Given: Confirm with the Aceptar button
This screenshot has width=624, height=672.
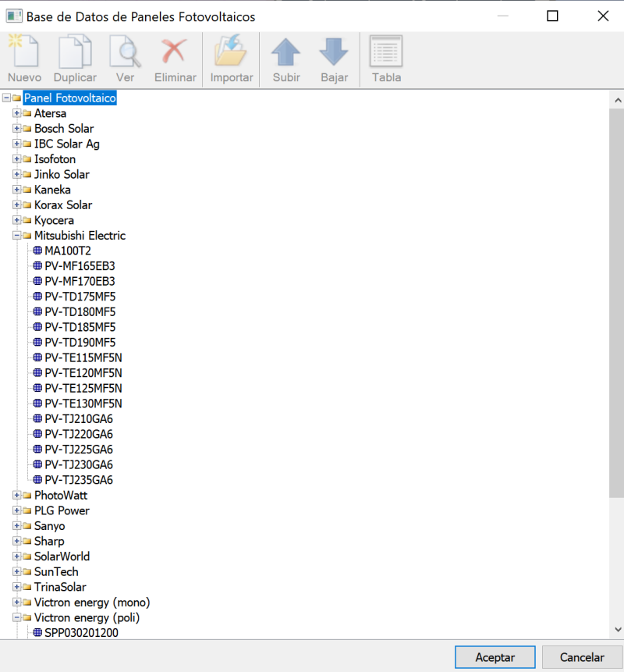Looking at the screenshot, I should [495, 657].
